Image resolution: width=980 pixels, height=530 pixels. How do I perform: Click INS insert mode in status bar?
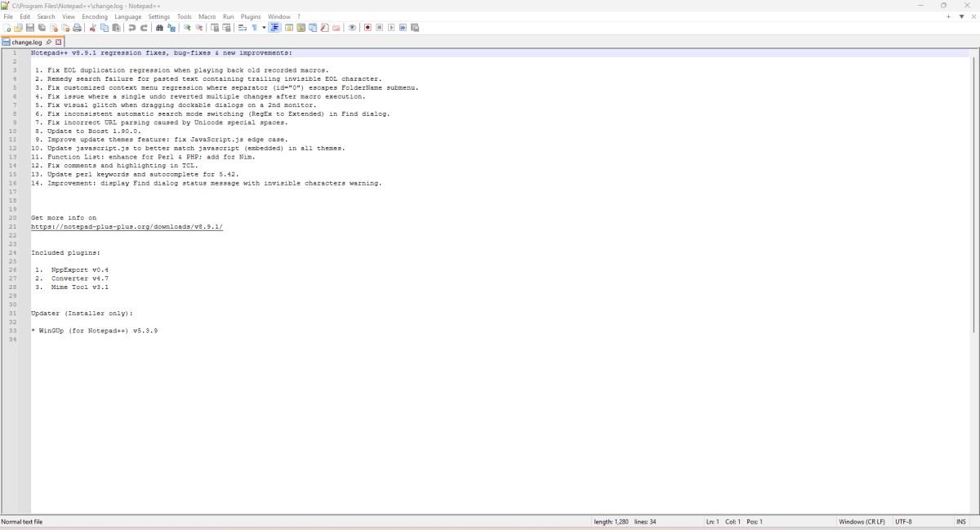(x=960, y=521)
